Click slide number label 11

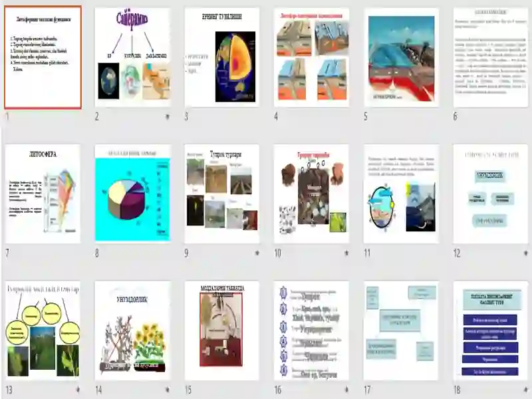point(367,253)
